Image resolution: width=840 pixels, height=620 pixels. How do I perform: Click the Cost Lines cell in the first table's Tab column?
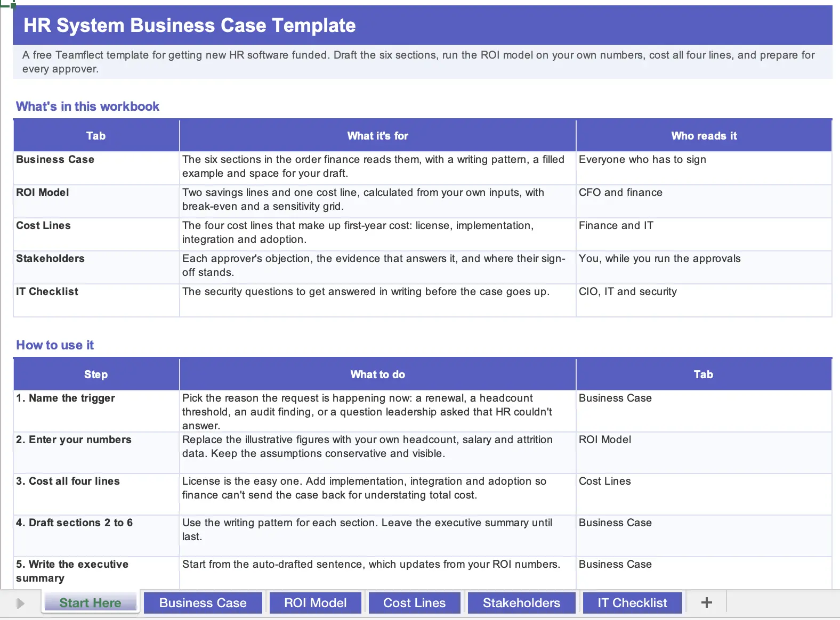click(x=96, y=234)
